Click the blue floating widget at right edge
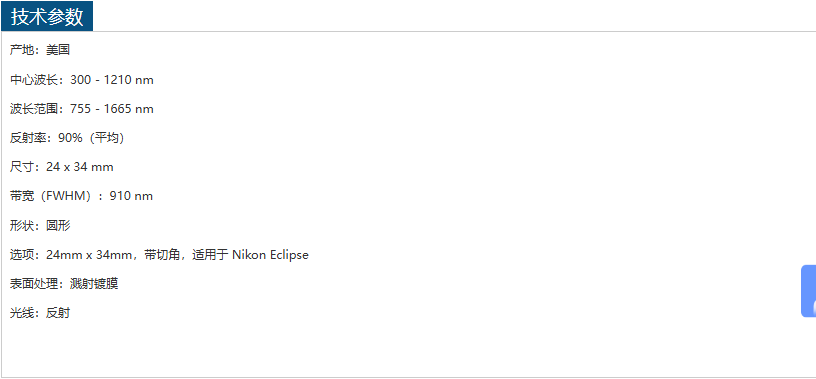The height and width of the screenshot is (379, 816). (x=808, y=291)
